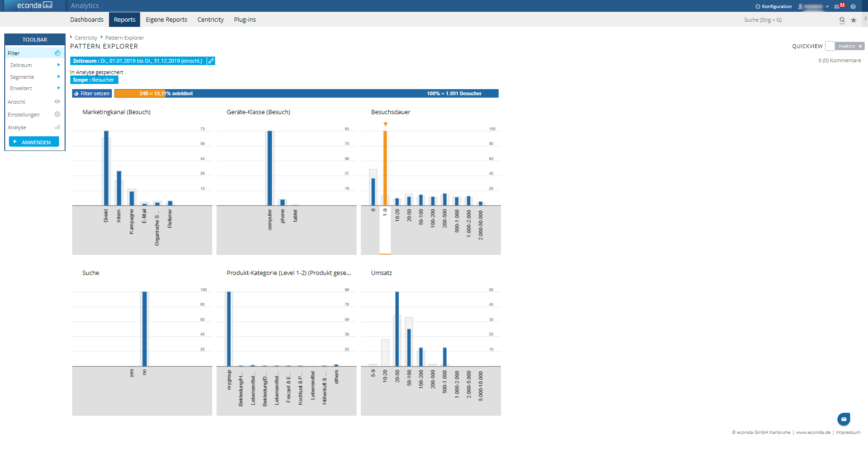Click the magnifier search icon

842,20
